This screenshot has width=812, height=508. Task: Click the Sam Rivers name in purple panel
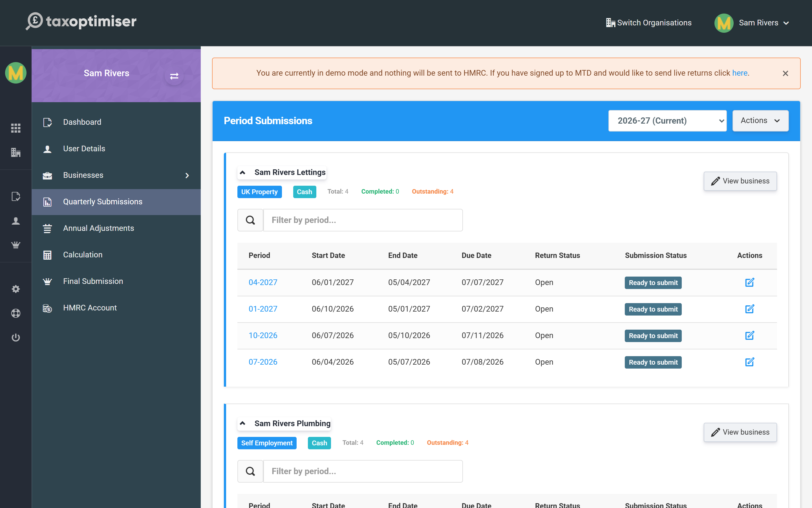pos(106,73)
